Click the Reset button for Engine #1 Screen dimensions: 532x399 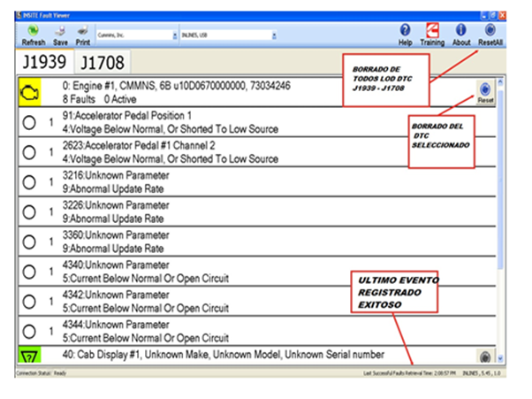[485, 92]
